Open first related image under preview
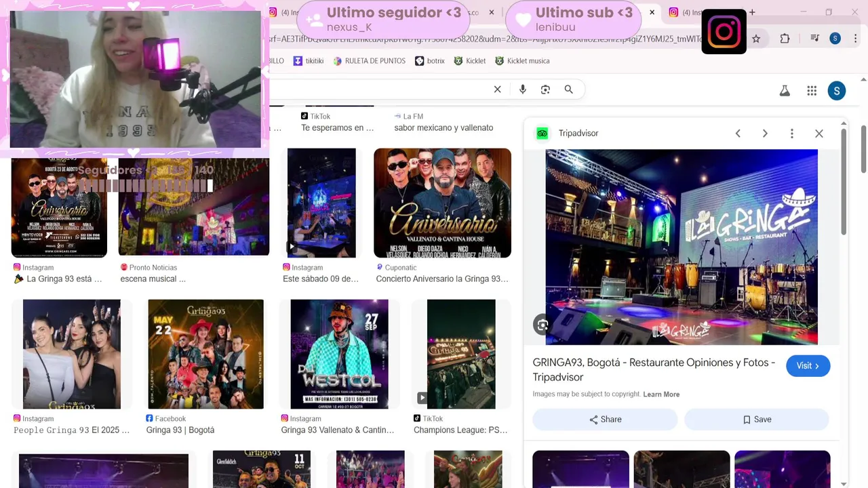868x488 pixels. tap(580, 469)
